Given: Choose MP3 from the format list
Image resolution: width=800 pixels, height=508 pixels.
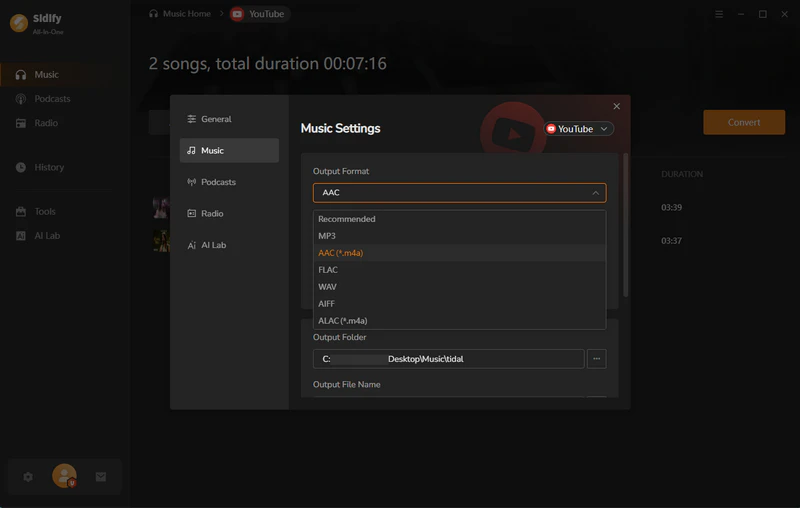Looking at the screenshot, I should coord(327,236).
